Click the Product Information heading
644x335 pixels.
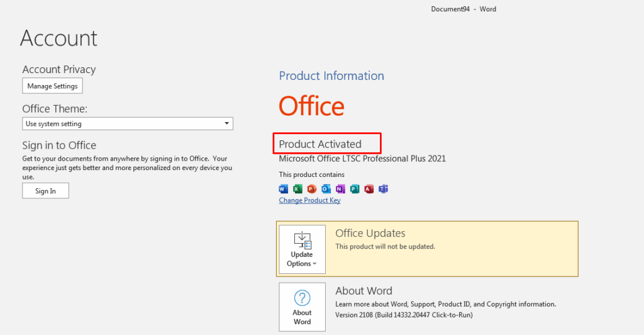[x=331, y=76]
